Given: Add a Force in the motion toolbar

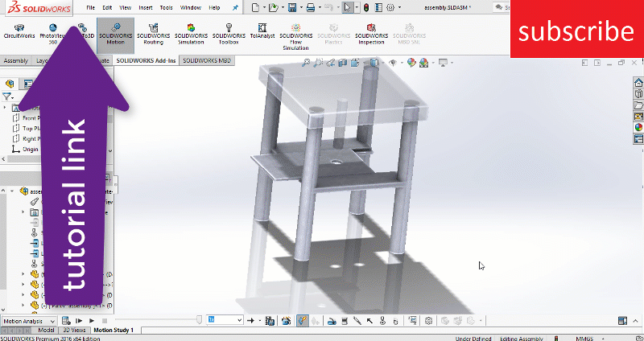Looking at the screenshot, I should (x=370, y=321).
